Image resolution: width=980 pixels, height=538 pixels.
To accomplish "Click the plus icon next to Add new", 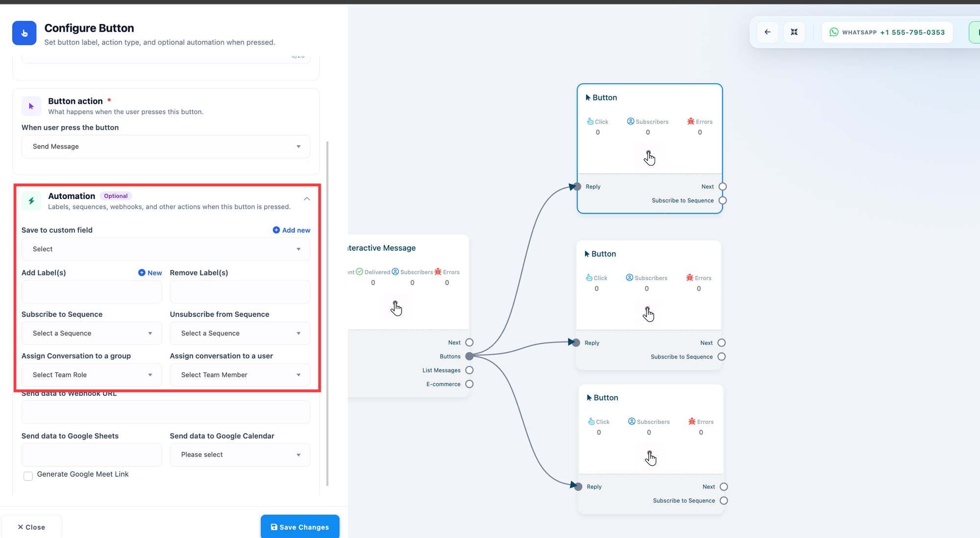I will [276, 230].
